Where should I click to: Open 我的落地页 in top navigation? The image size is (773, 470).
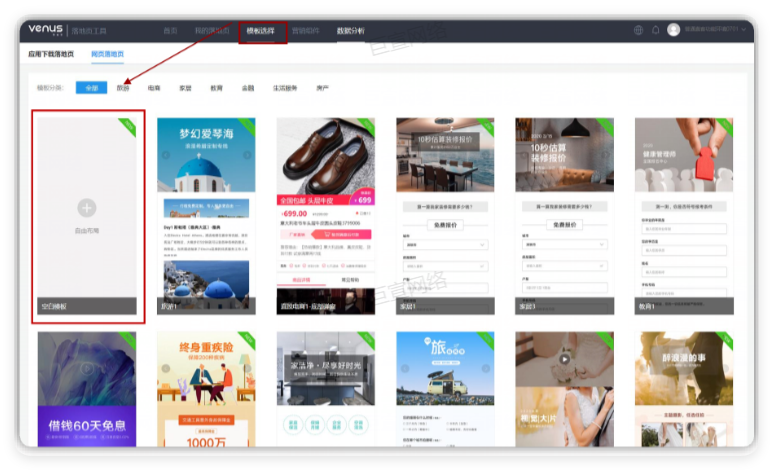(212, 31)
